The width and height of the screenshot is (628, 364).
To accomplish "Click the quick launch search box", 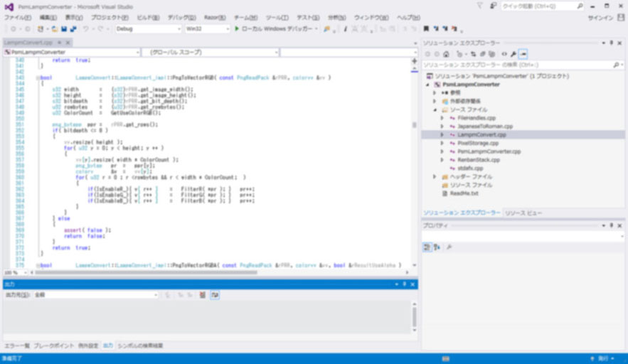I will point(542,6).
